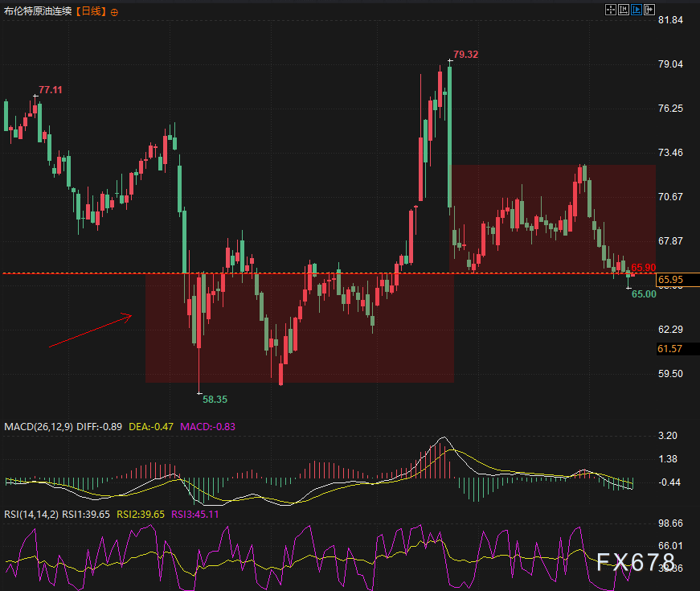Click the 65.95 current price tag on axis

[670, 280]
